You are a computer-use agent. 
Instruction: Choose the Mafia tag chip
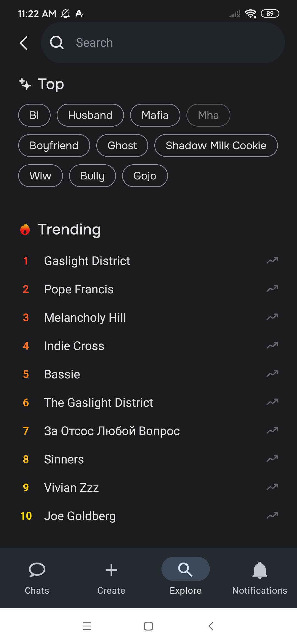155,115
